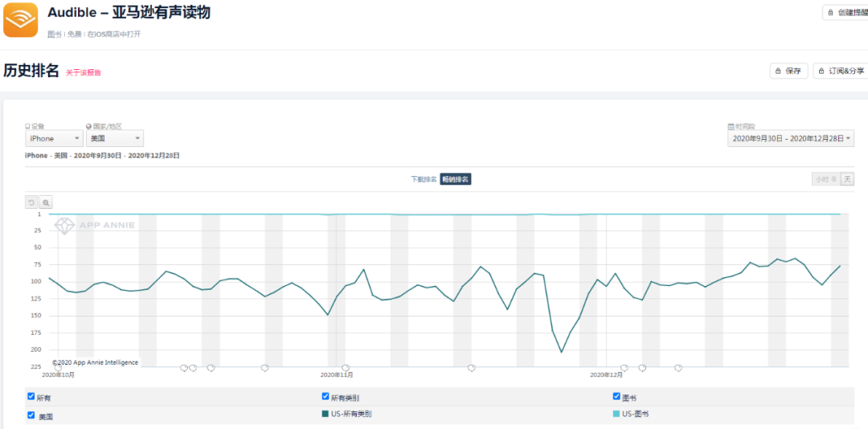Viewport: 868px width, 429px height.
Task: Expand the 美国 country dropdown
Action: (114, 138)
